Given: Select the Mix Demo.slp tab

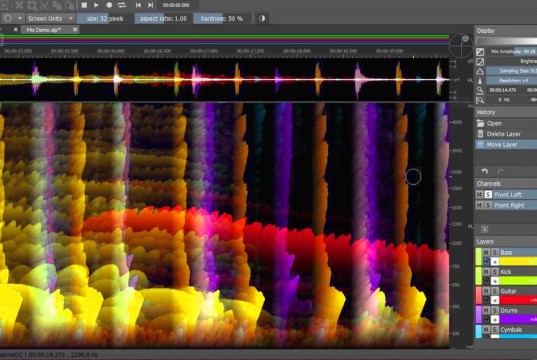Looking at the screenshot, I should 43,30.
